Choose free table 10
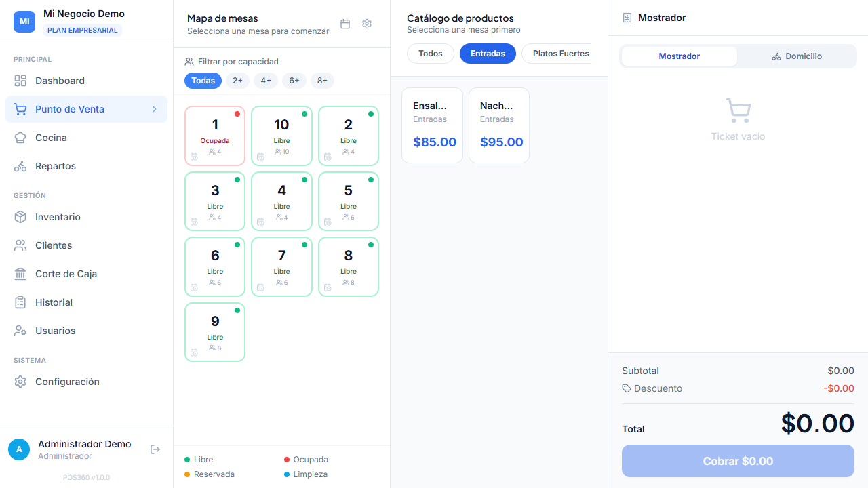This screenshot has width=868, height=488. click(281, 136)
